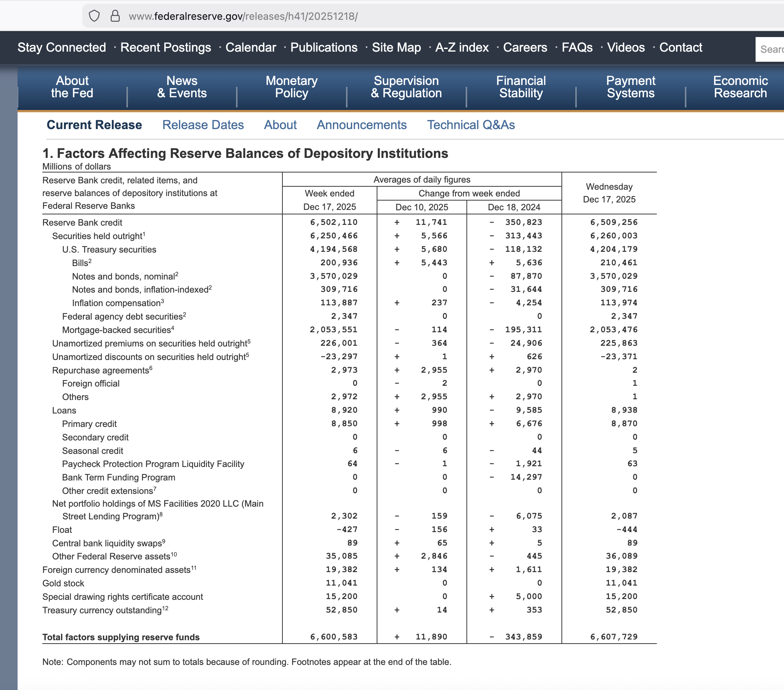
Task: Select the Current Release tab
Action: click(x=94, y=125)
